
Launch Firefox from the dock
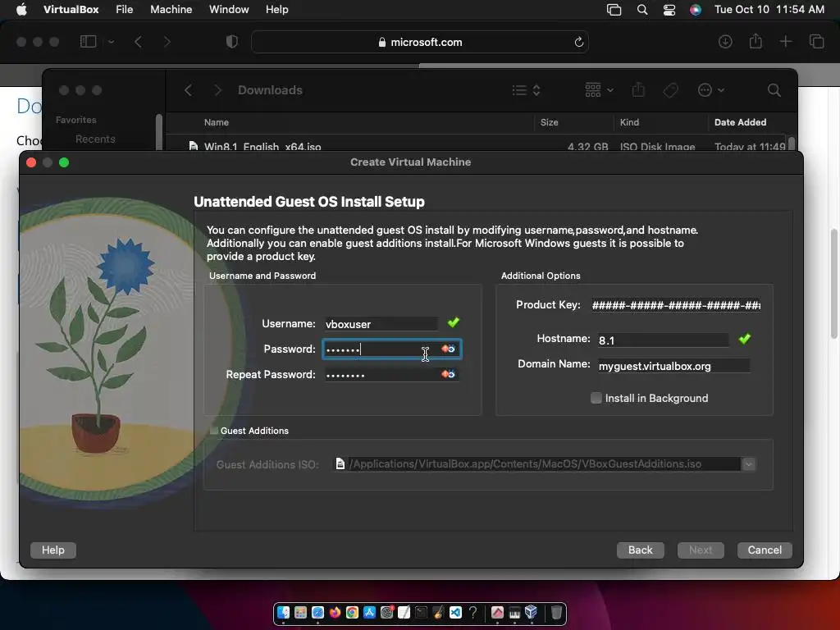(x=335, y=612)
